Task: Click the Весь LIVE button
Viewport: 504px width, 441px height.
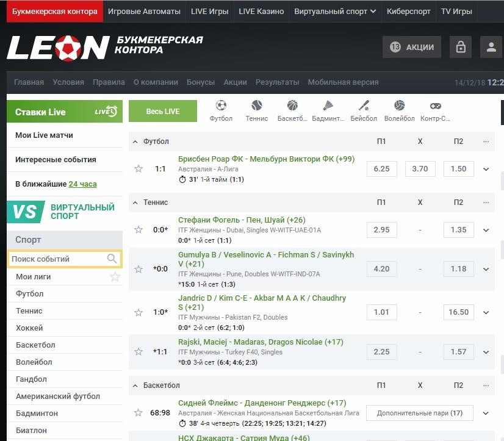Action: tap(163, 111)
